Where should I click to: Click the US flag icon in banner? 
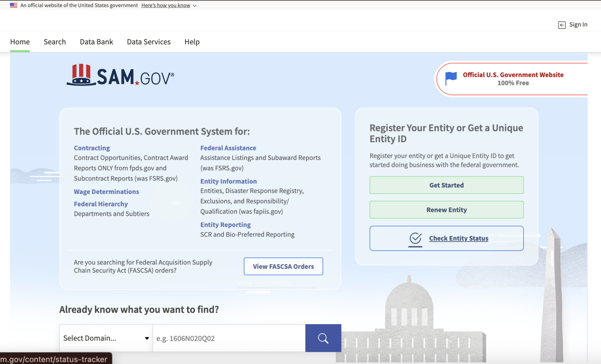(x=14, y=5)
